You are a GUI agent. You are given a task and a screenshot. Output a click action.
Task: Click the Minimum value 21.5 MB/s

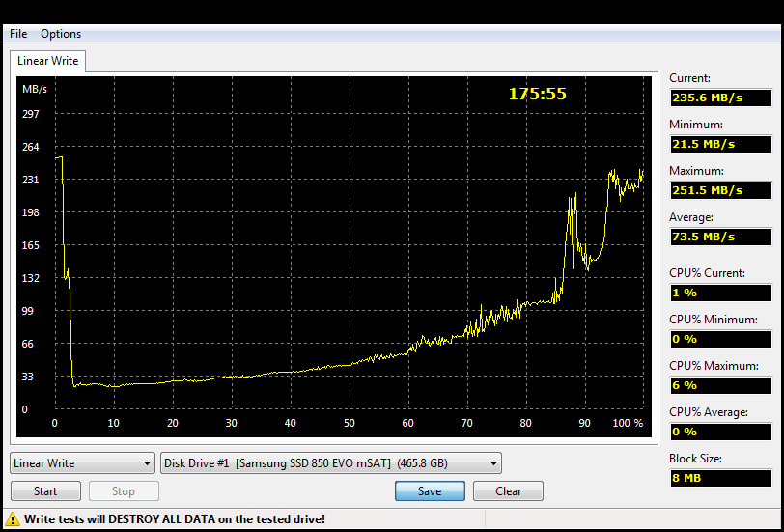(x=720, y=145)
